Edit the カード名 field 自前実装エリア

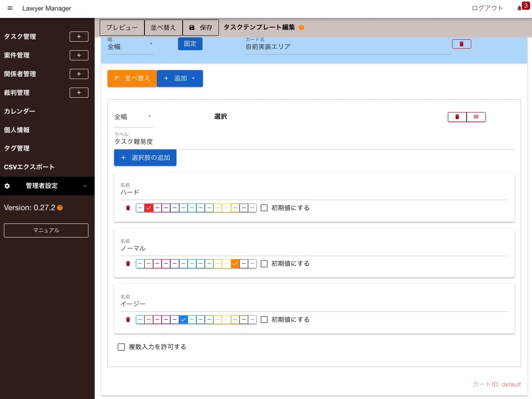click(x=349, y=47)
